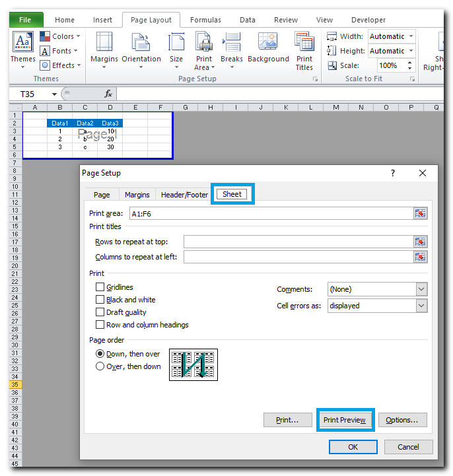Open the Breaks icon menu
The image size is (453, 476).
[x=232, y=44]
